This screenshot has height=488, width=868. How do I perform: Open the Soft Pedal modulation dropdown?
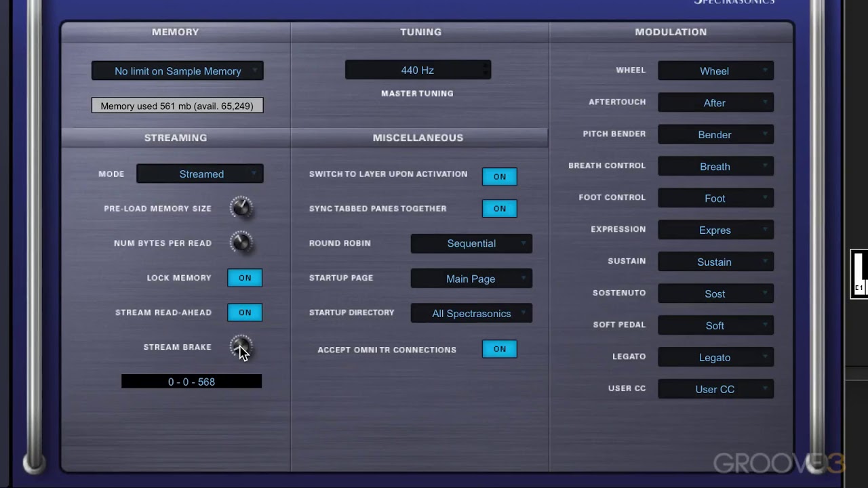(715, 325)
